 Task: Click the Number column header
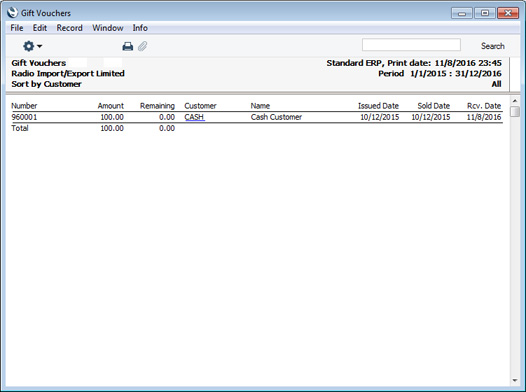24,106
